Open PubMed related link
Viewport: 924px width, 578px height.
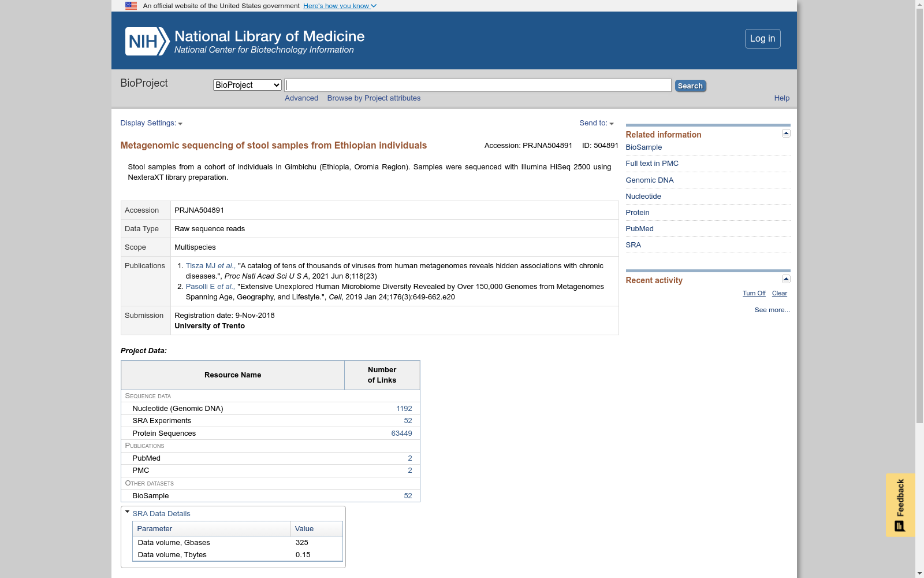pos(639,229)
